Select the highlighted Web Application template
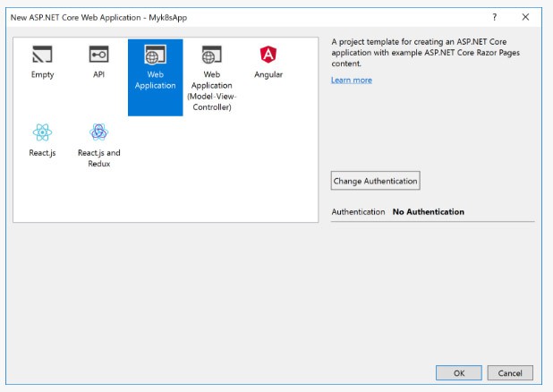Screen dimensions: 553x392 click(x=155, y=77)
